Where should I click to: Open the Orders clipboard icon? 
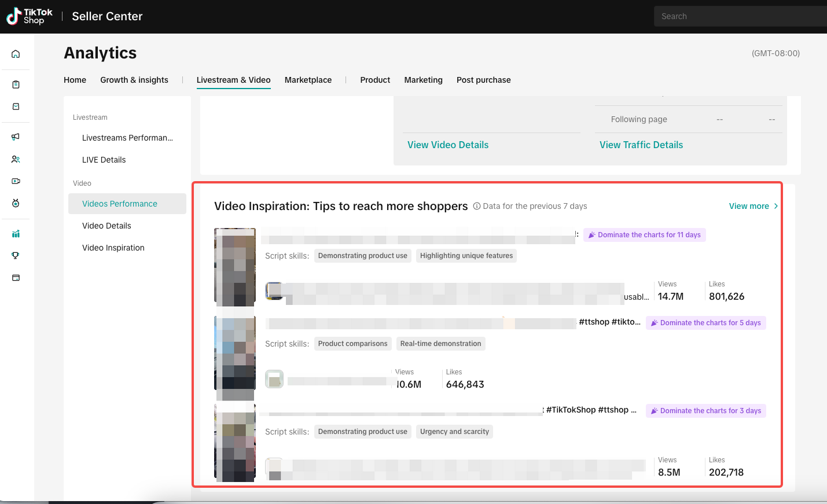click(16, 84)
